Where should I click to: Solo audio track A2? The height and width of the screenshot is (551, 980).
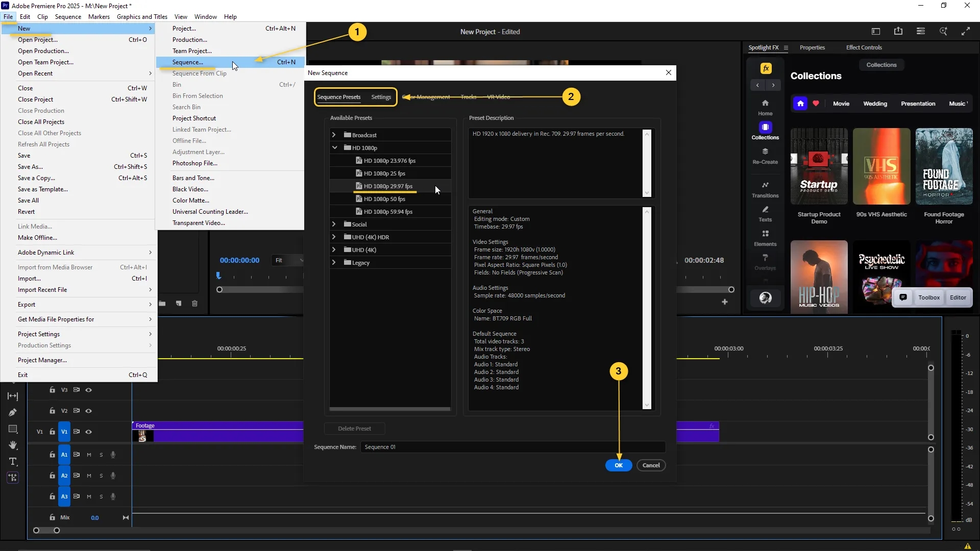point(101,475)
